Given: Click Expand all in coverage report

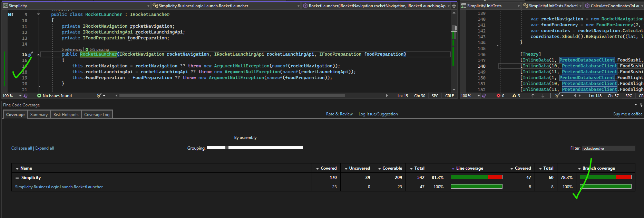Looking at the screenshot, I should pos(45,148).
